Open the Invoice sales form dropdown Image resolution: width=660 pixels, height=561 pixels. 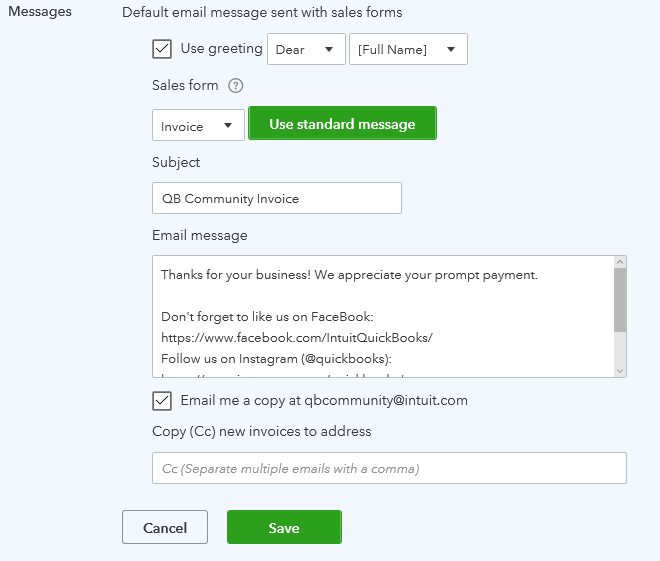[x=198, y=126]
